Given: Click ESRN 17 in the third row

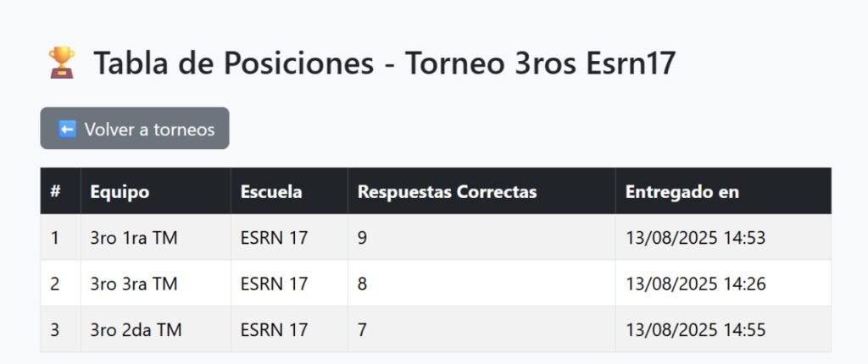Looking at the screenshot, I should click(274, 329).
